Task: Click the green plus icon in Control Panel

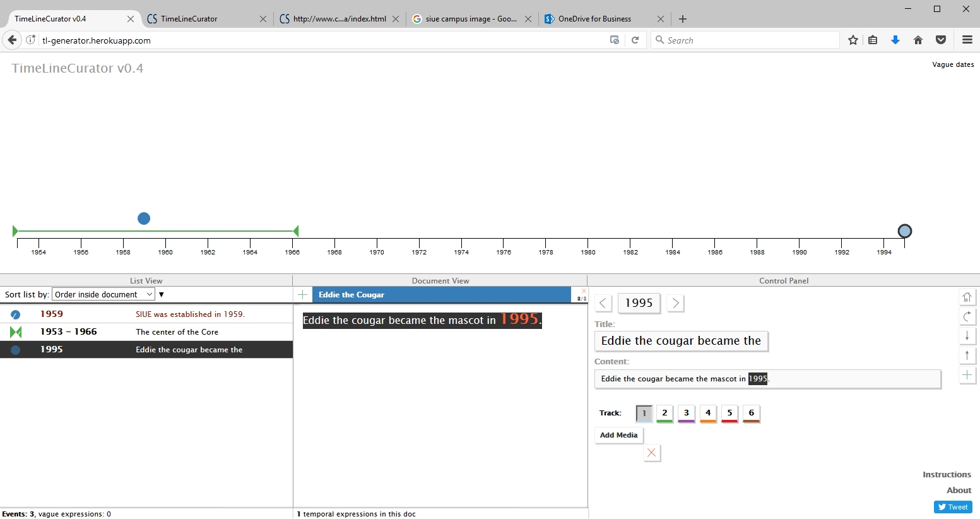Action: (x=967, y=376)
